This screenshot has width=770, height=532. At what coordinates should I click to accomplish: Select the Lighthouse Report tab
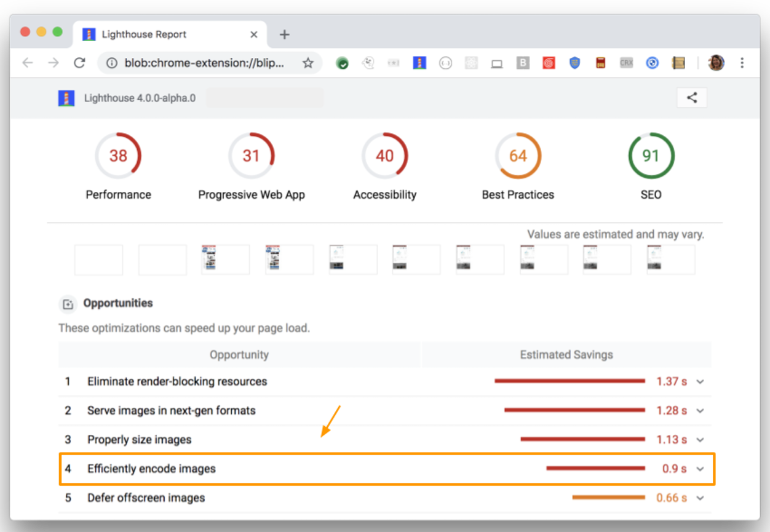pos(166,34)
